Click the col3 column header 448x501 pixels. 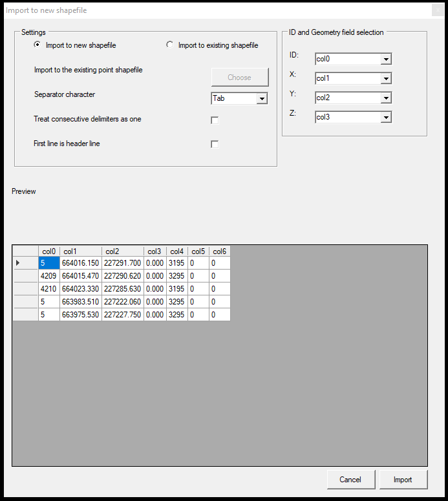pyautogui.click(x=155, y=251)
